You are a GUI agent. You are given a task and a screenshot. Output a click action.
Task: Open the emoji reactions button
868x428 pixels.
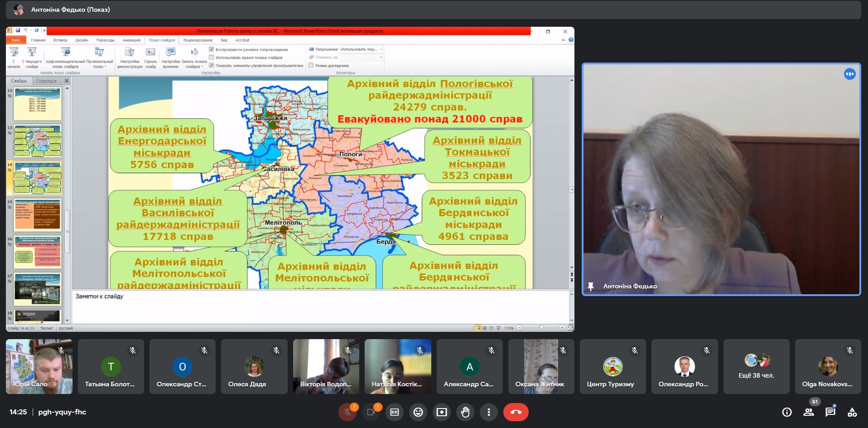418,412
